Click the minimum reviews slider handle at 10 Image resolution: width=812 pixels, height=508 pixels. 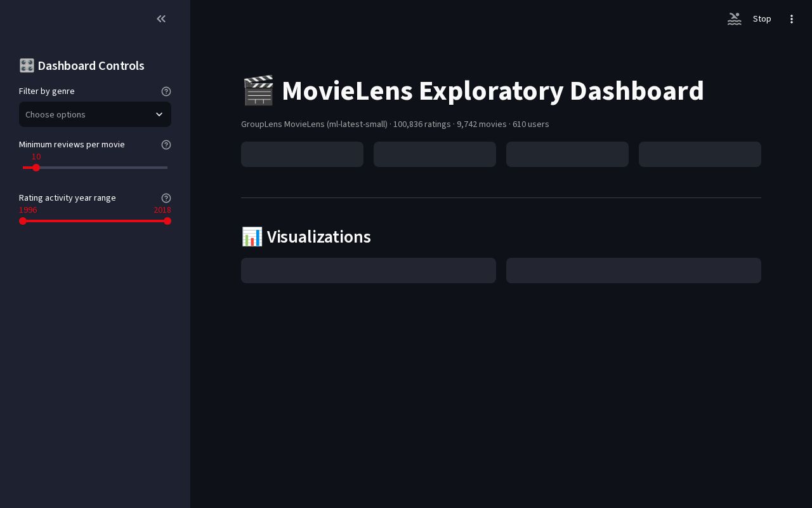pos(36,168)
